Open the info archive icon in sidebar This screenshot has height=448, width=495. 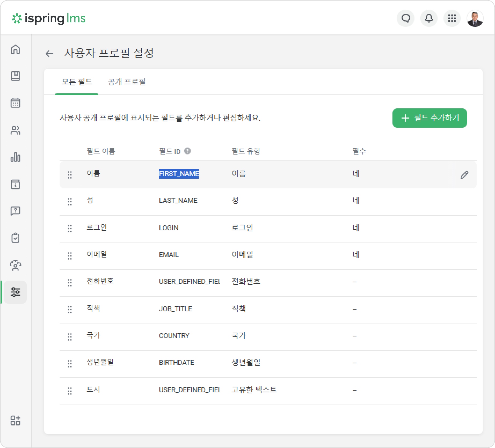point(16,184)
